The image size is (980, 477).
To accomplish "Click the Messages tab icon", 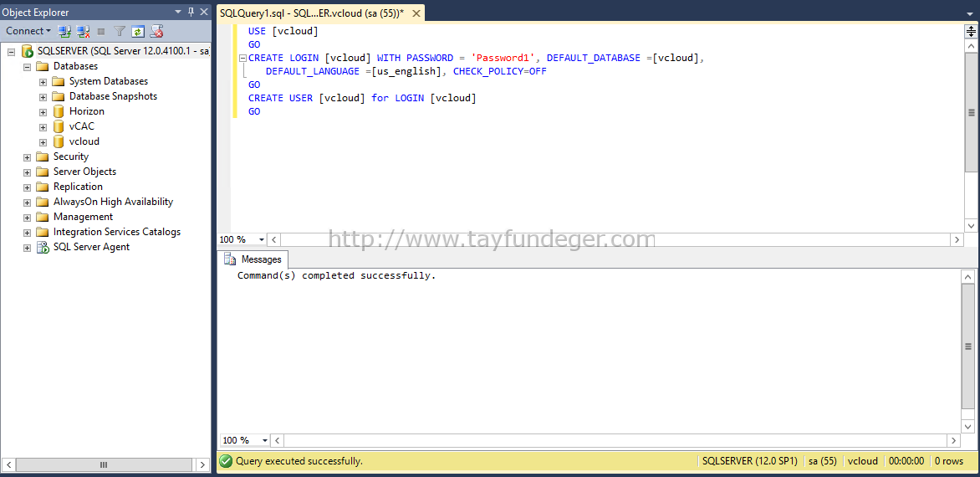I will pyautogui.click(x=231, y=259).
